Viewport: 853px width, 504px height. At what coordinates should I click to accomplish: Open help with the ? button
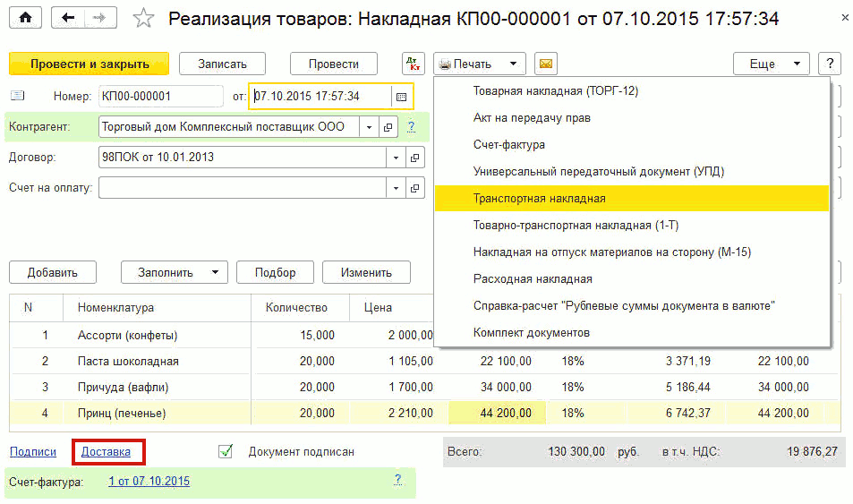point(830,64)
